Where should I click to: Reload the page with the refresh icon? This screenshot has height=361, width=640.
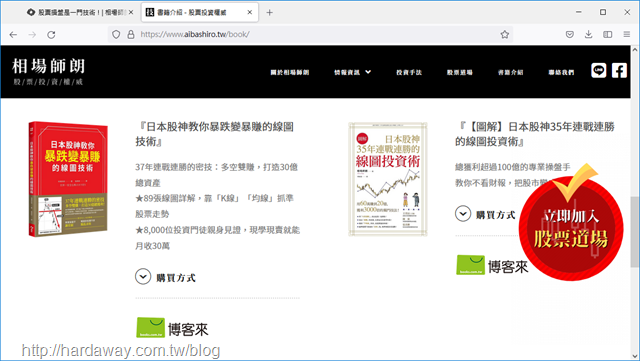51,35
